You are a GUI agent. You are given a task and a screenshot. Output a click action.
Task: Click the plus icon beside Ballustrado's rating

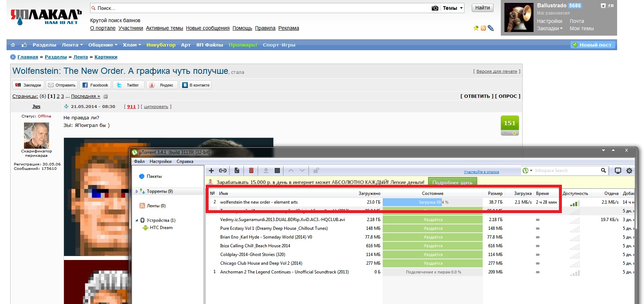click(603, 5)
